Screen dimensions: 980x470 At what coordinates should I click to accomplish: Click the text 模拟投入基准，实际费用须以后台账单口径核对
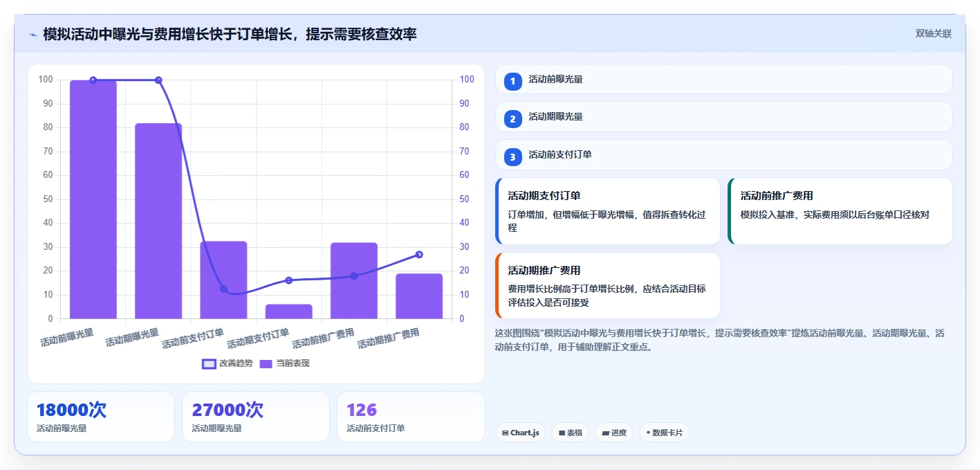tap(835, 215)
